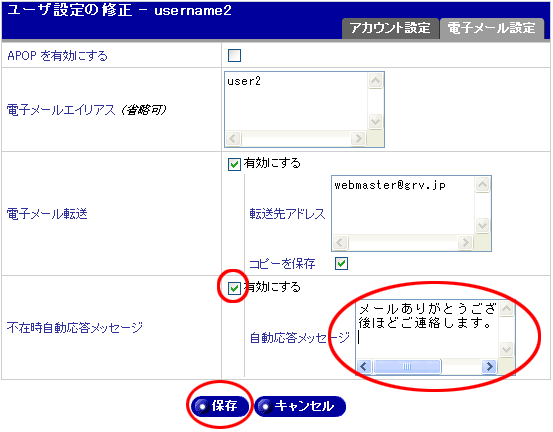
Task: Toggle 電子メール転送 有効にする checkbox
Action: pyautogui.click(x=235, y=164)
